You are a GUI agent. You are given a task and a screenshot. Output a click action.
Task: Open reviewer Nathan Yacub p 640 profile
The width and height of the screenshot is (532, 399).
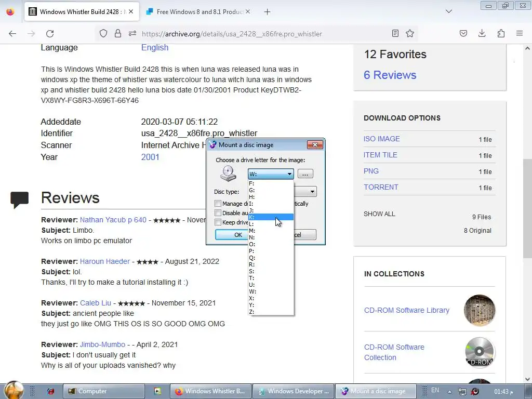click(113, 220)
